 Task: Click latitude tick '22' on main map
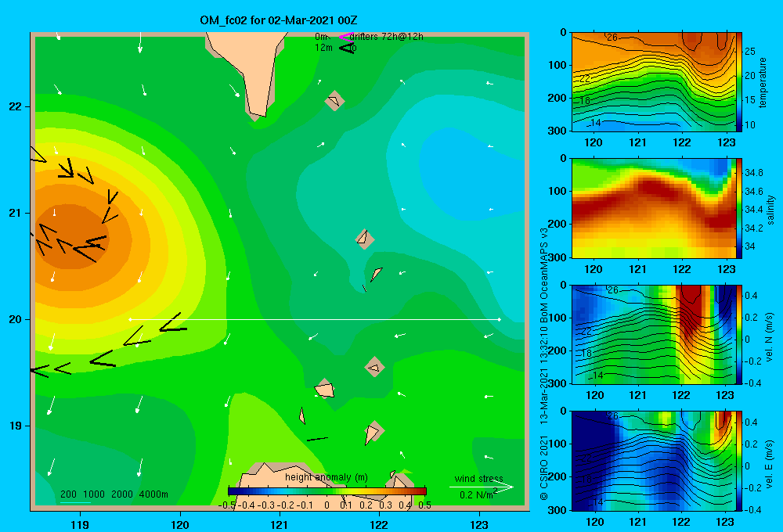[15, 107]
